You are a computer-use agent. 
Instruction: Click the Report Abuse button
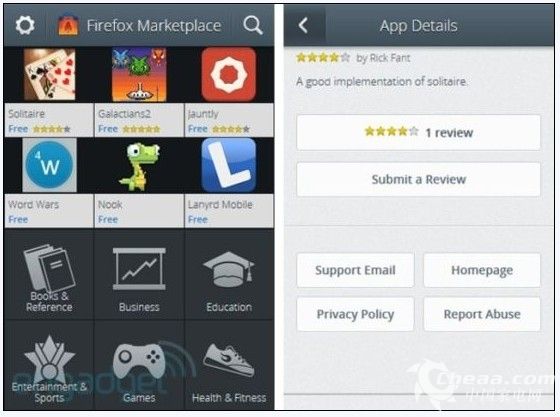pos(482,314)
